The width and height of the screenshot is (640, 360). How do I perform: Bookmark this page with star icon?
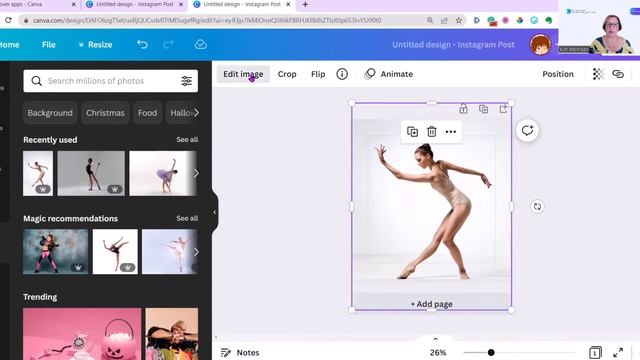click(459, 20)
